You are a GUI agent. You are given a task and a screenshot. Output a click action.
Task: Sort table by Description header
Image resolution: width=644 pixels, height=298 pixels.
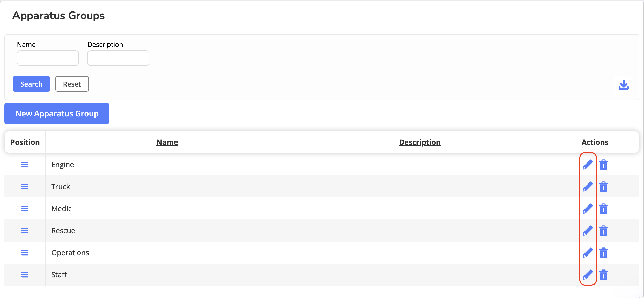point(420,142)
